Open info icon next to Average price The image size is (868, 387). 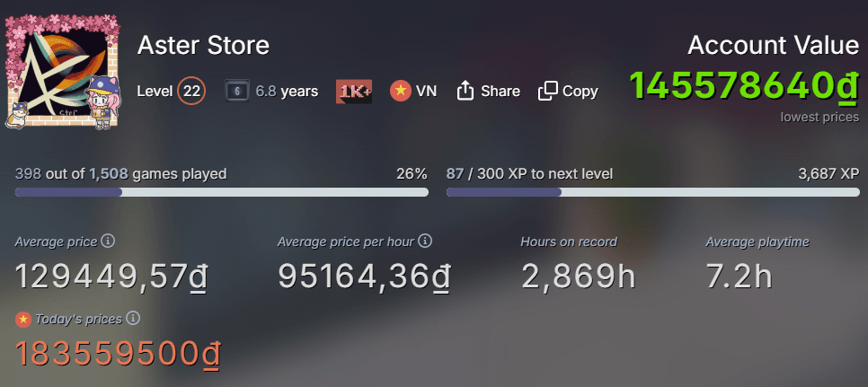click(108, 242)
